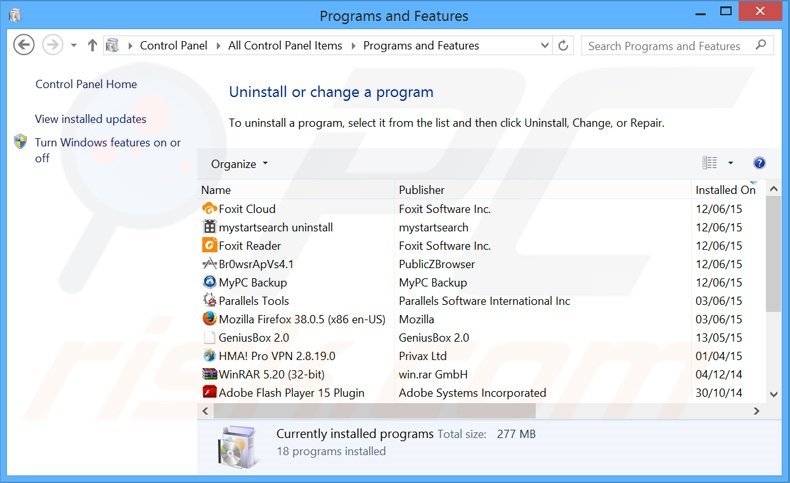
Task: Select the Br0wsrApVs4.1 entry
Action: coord(256,264)
